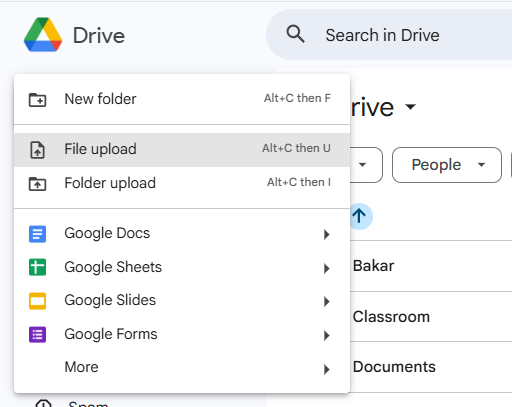Click the Folder upload icon
The image size is (512, 407).
[37, 184]
